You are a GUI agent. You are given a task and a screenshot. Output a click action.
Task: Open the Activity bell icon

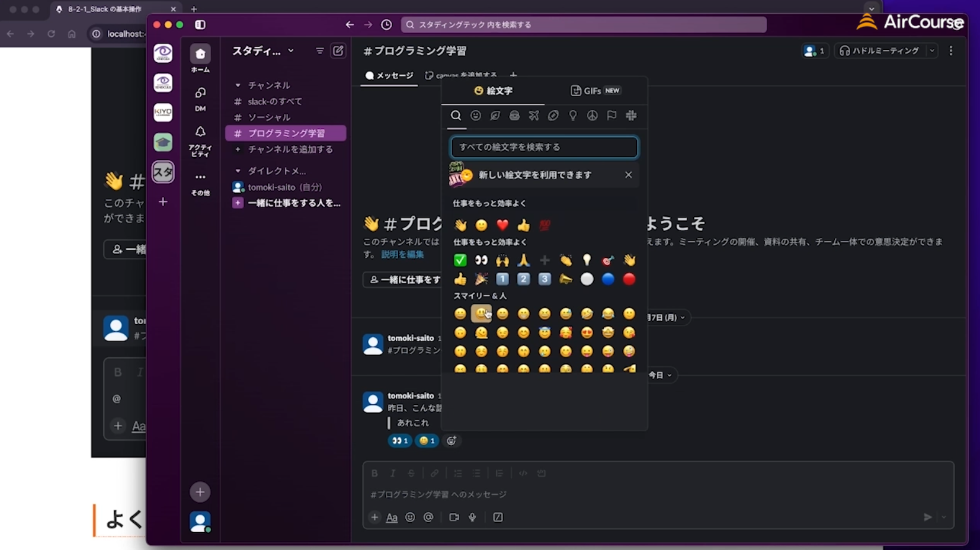200,132
